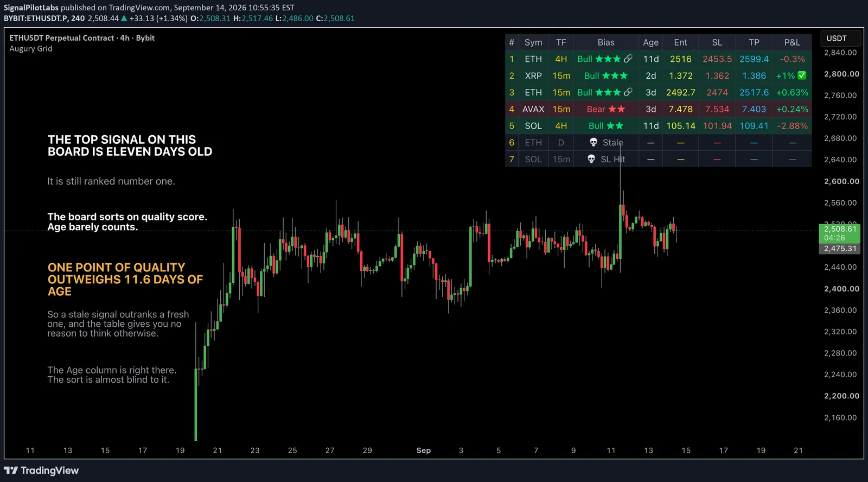This screenshot has width=868, height=482.
Task: Click the 2,200.00 price axis label
Action: [841, 396]
